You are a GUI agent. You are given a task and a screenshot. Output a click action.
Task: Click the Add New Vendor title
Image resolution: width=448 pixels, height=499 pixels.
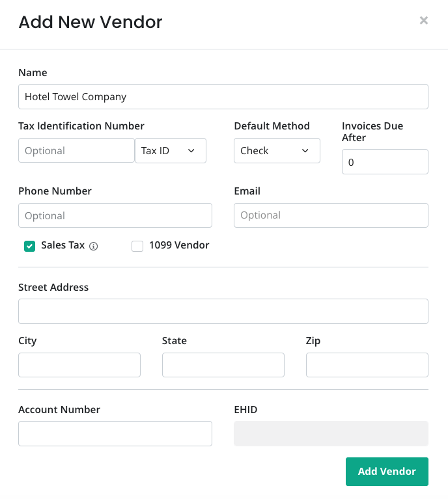[x=91, y=22]
